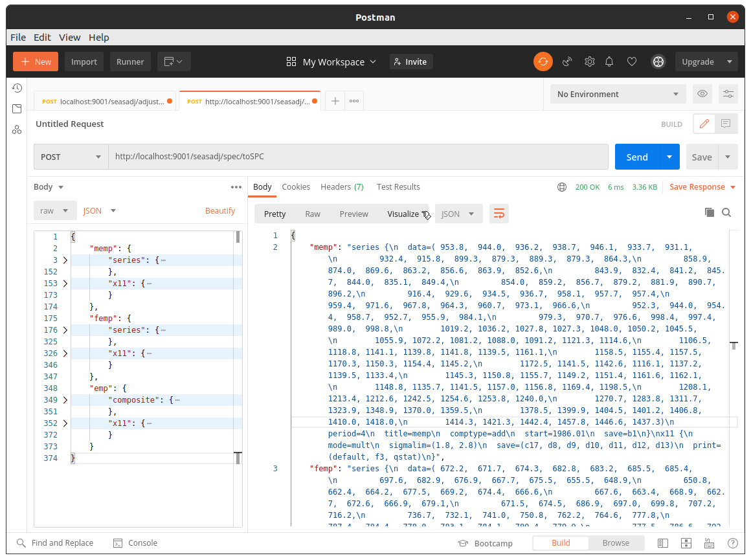The image size is (751, 560).
Task: Open manage environments sliders icon
Action: (x=728, y=94)
